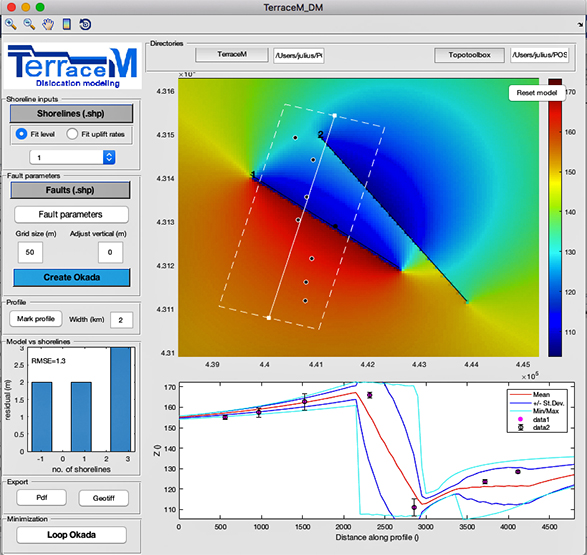Click the profile Width field showing 2
Viewport: 587px width, 555px height.
pos(121,320)
